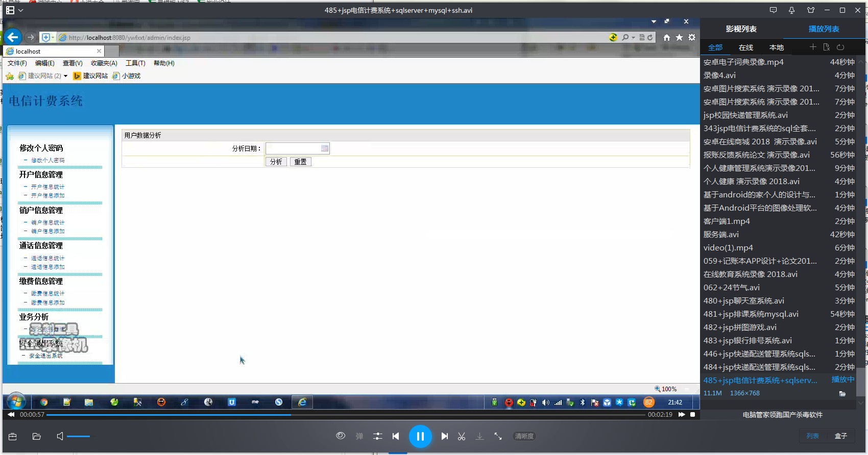This screenshot has height=455, width=868.
Task: Open the feedback speech bubble icon
Action: (773, 10)
